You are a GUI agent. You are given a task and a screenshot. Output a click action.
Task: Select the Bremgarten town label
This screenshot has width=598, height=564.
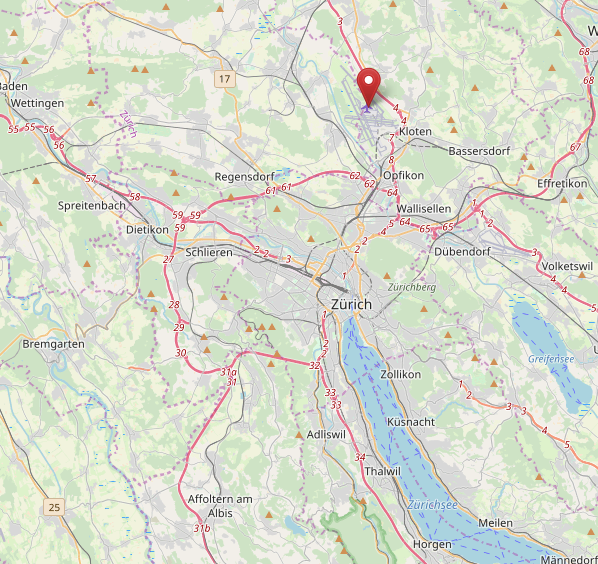pyautogui.click(x=53, y=344)
